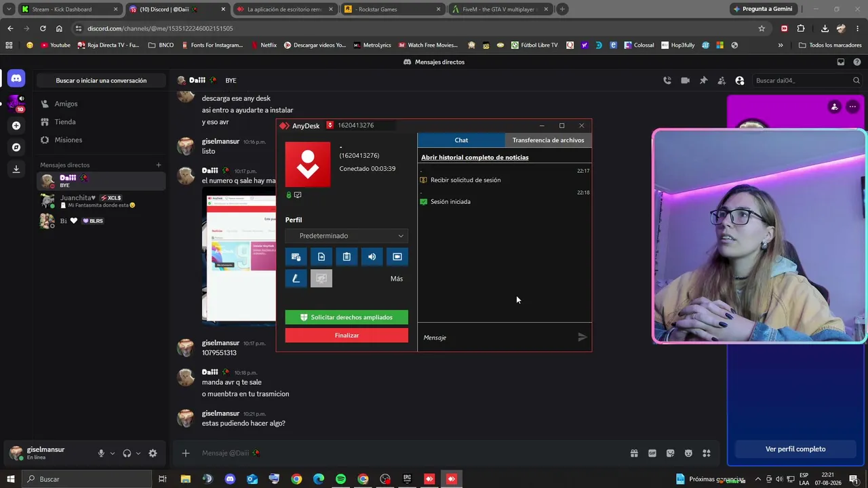This screenshot has height=488, width=868.
Task: Open Buscar o iniciar una conversación search
Action: pos(101,81)
